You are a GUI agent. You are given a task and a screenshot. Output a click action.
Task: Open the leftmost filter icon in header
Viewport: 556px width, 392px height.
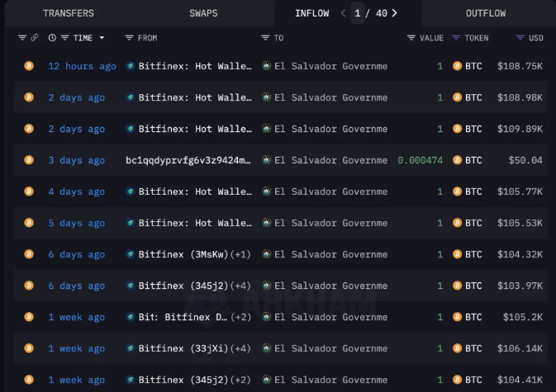tap(22, 37)
